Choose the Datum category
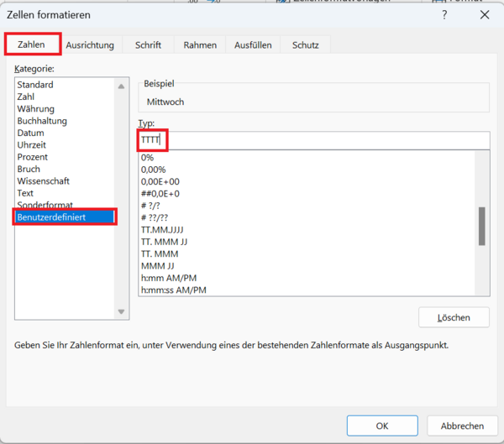The image size is (504, 444). coord(31,133)
